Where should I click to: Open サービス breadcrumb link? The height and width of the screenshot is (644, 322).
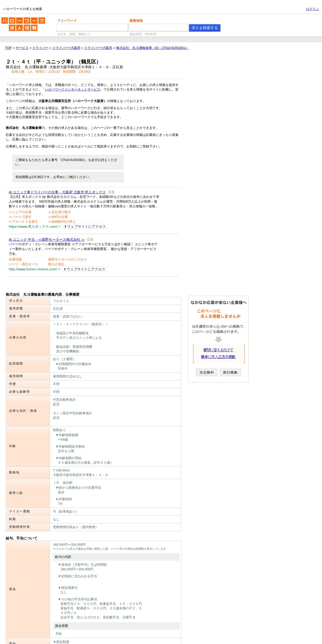click(x=22, y=48)
